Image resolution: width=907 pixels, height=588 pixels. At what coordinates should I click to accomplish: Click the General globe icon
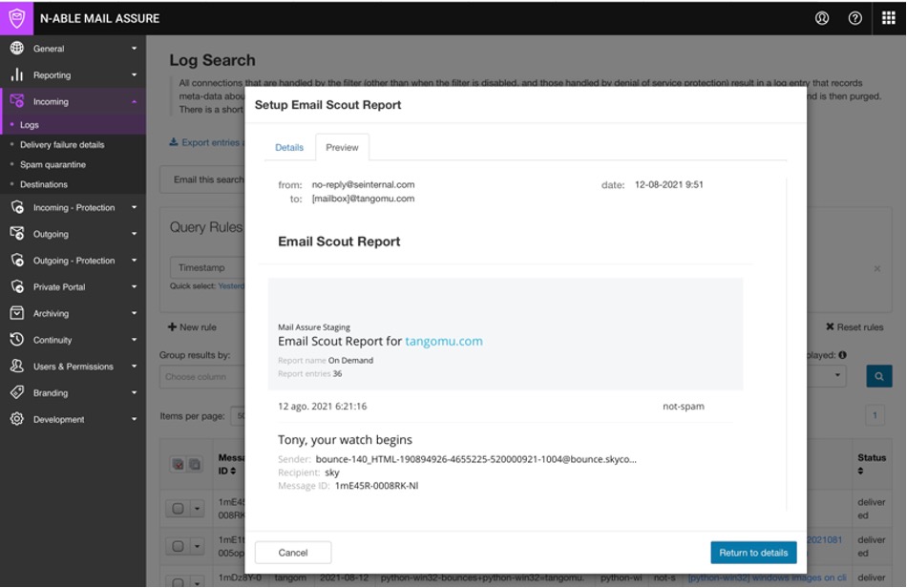(x=17, y=48)
